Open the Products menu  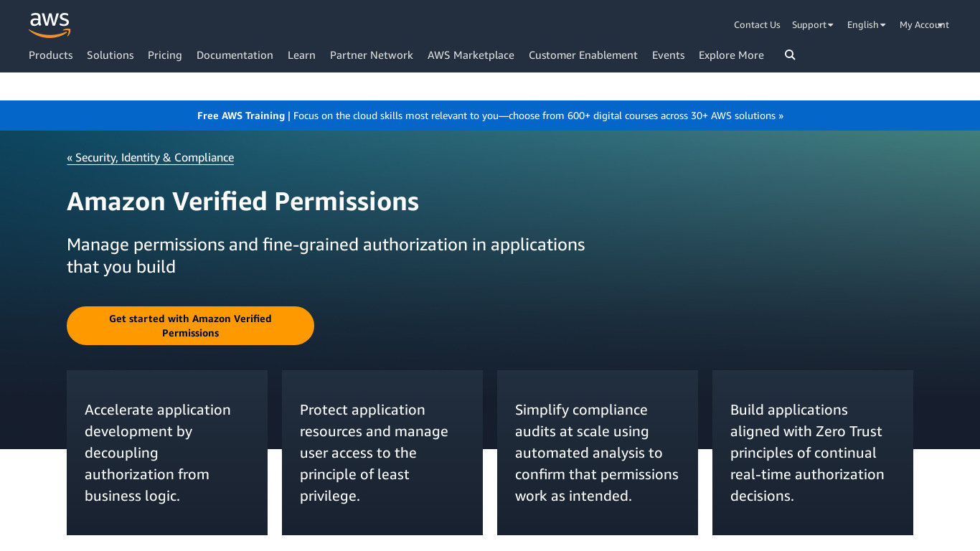pyautogui.click(x=51, y=55)
